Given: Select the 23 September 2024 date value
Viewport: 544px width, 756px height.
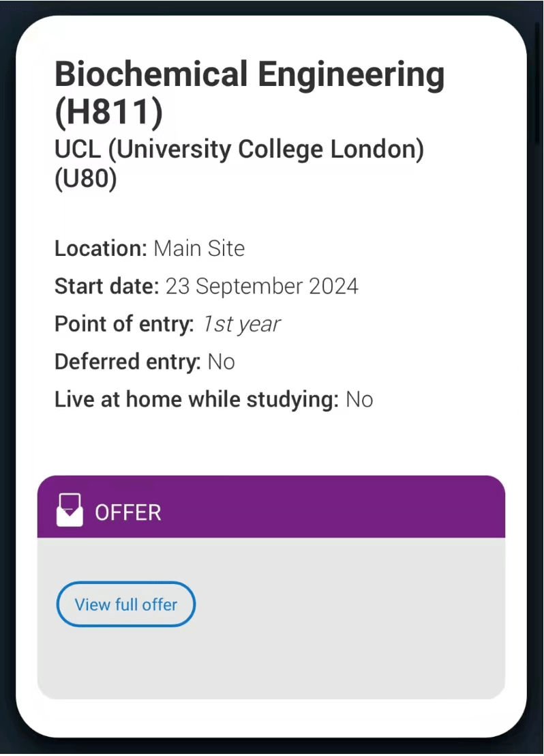Looking at the screenshot, I should (x=262, y=286).
